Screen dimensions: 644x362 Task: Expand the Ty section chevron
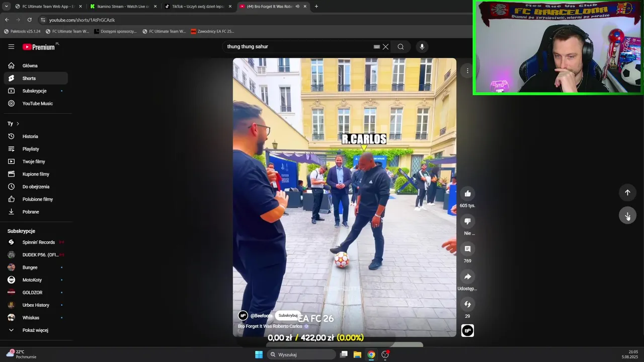(18, 124)
